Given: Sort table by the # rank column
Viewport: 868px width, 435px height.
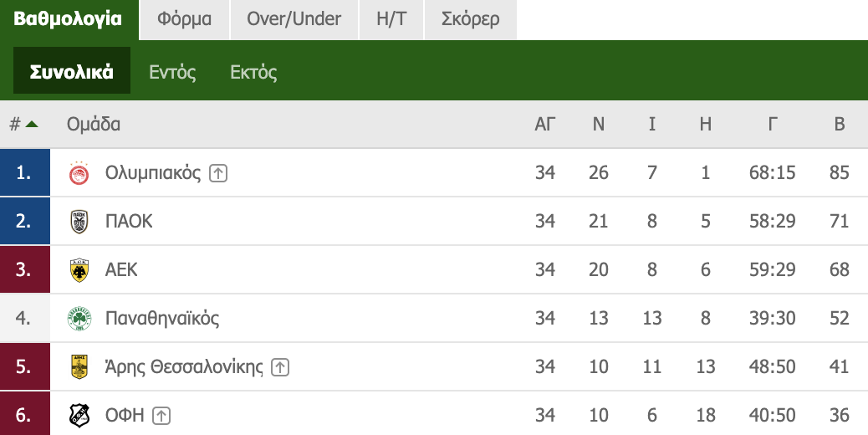Looking at the screenshot, I should pos(23,125).
